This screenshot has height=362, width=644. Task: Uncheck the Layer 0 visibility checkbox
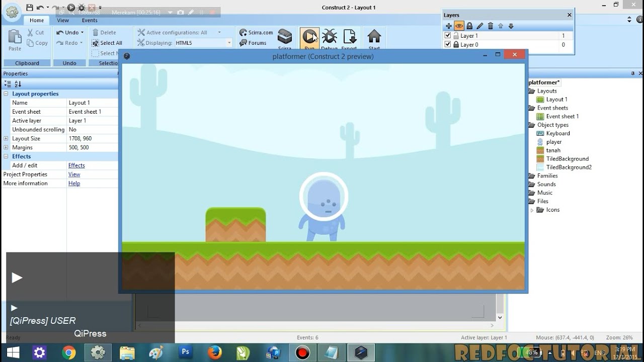(448, 45)
